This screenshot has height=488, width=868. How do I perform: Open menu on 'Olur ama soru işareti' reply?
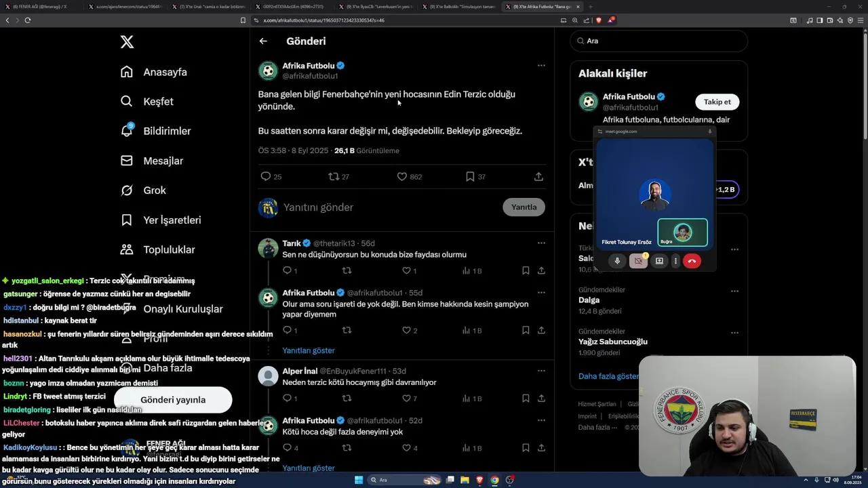[x=541, y=293]
